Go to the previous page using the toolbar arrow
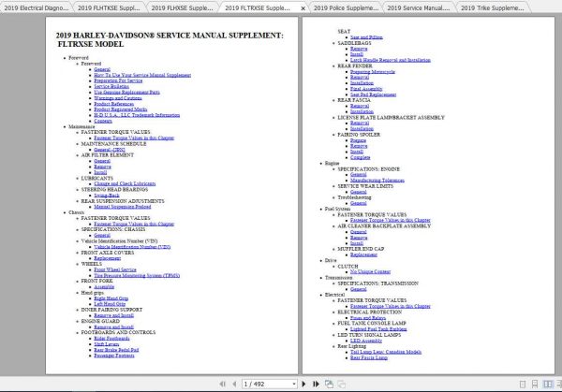This screenshot has height=392, width=562. click(234, 384)
